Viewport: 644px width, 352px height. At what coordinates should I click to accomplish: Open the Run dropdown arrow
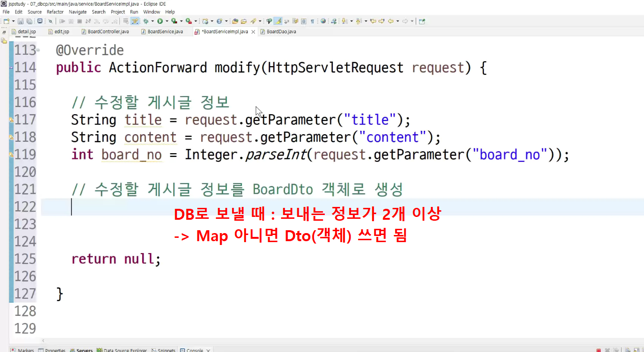point(166,21)
